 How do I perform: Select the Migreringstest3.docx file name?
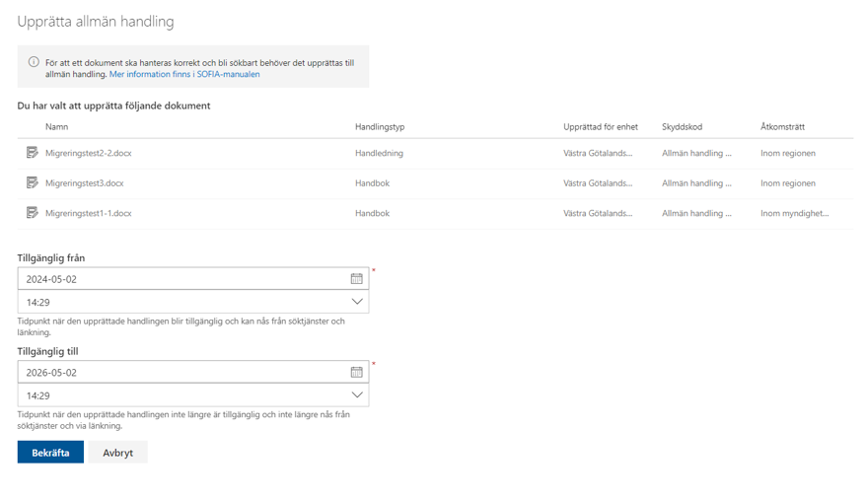(84, 183)
